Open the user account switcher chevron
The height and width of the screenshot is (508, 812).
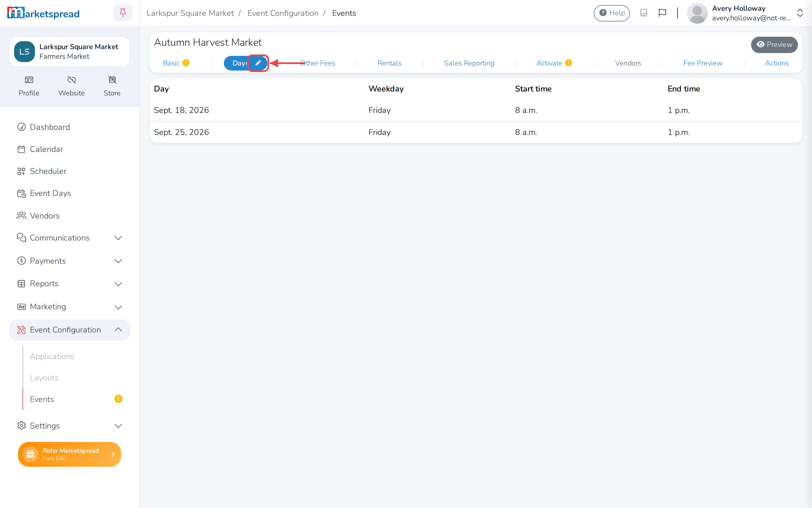click(800, 13)
